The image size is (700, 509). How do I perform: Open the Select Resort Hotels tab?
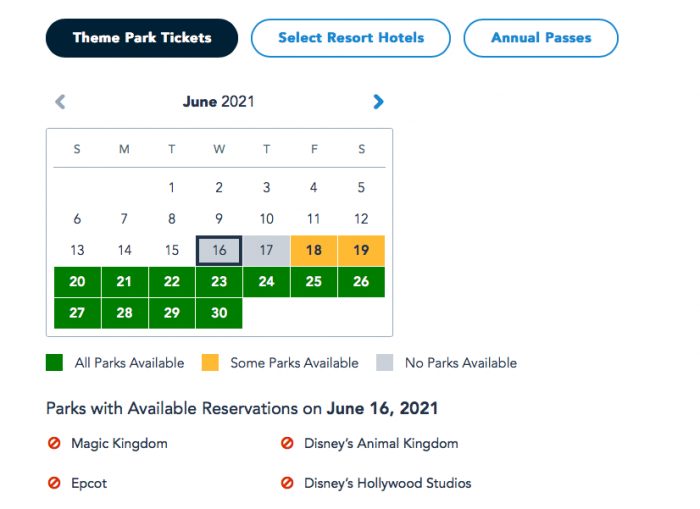(351, 38)
